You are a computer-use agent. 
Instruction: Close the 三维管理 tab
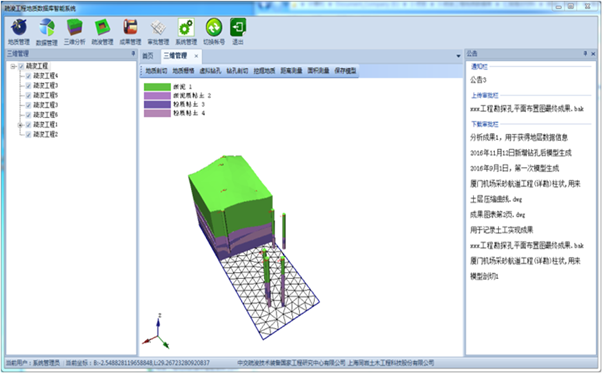[x=196, y=56]
